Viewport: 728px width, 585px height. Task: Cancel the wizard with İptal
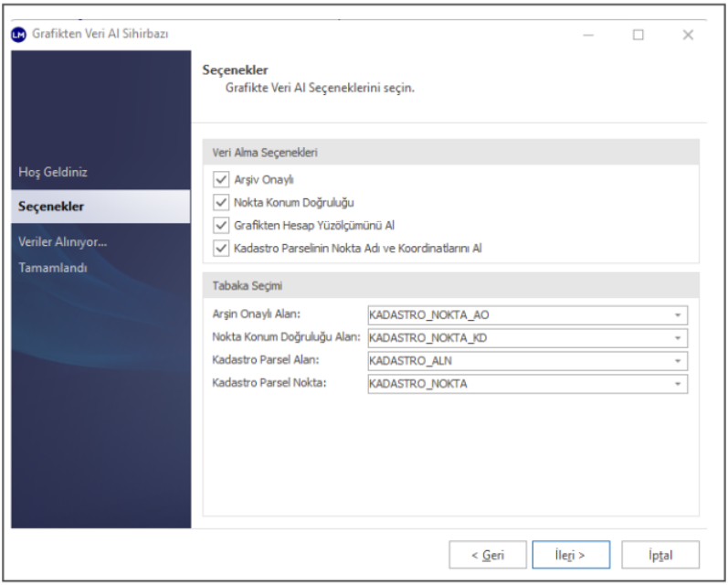(x=659, y=554)
